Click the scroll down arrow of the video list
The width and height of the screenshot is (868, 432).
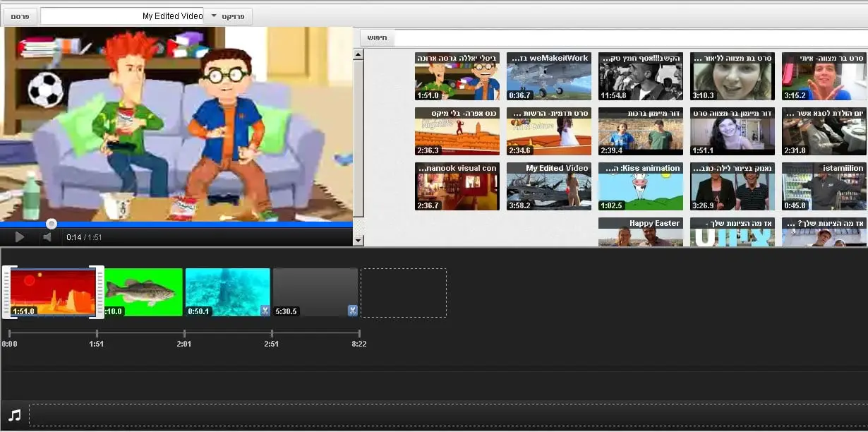tap(358, 241)
